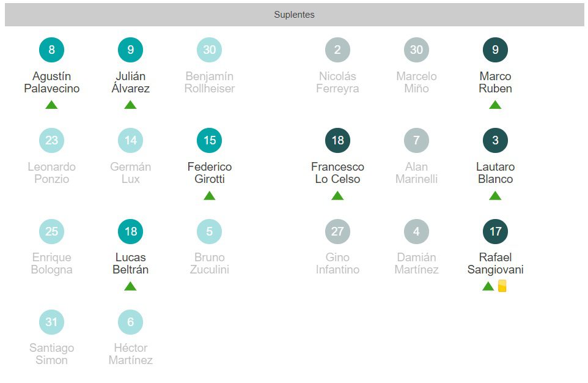The width and height of the screenshot is (588, 383).
Task: Click Federico Girotti's number 15 badge
Action: [x=209, y=141]
